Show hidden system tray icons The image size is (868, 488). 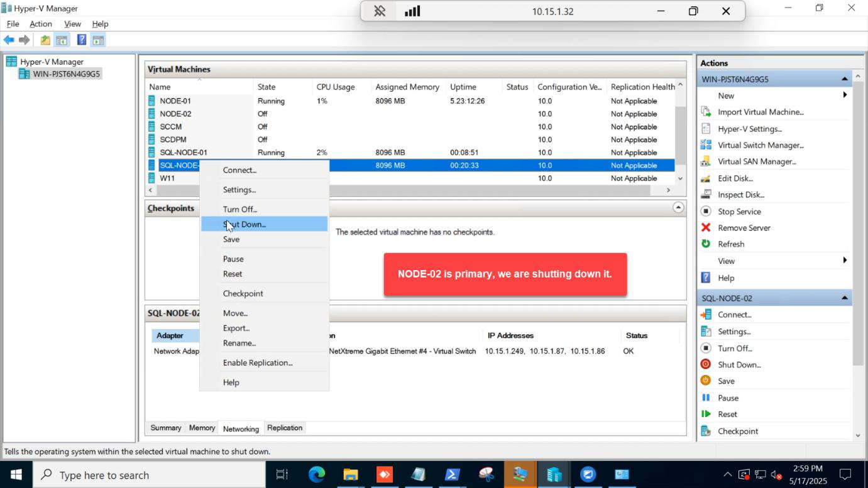[x=727, y=475]
